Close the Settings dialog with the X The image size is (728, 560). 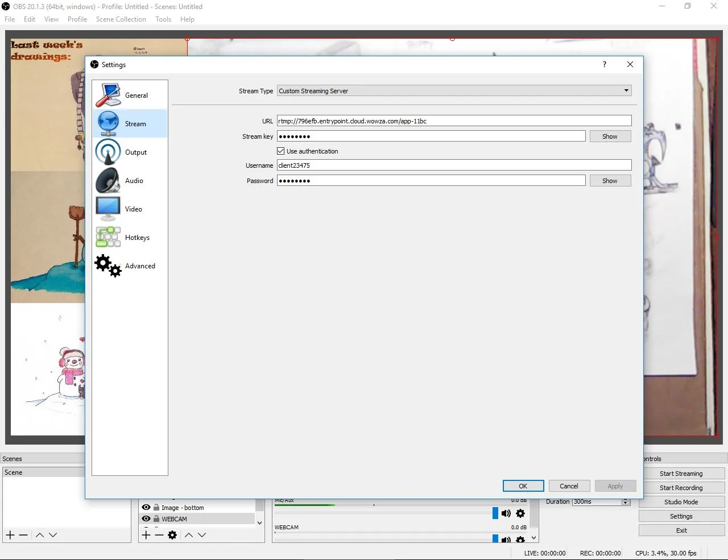tap(630, 64)
